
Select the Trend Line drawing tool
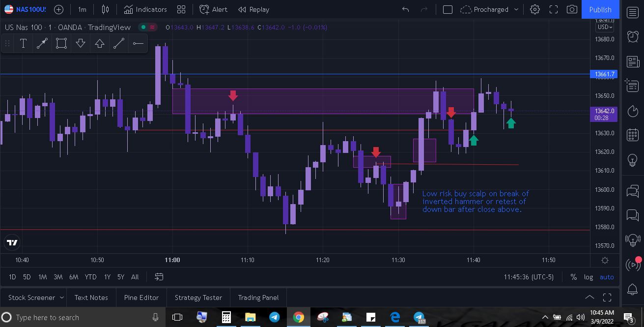tap(42, 43)
